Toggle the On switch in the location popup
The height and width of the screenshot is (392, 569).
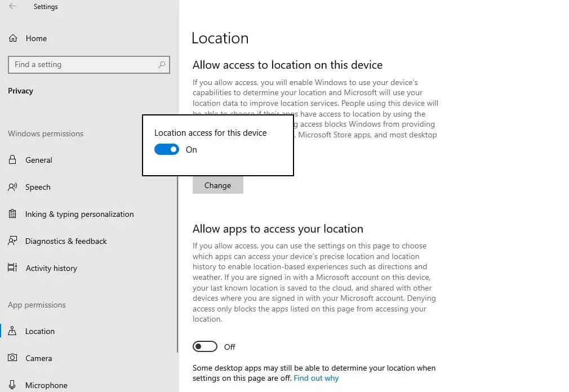coord(166,149)
